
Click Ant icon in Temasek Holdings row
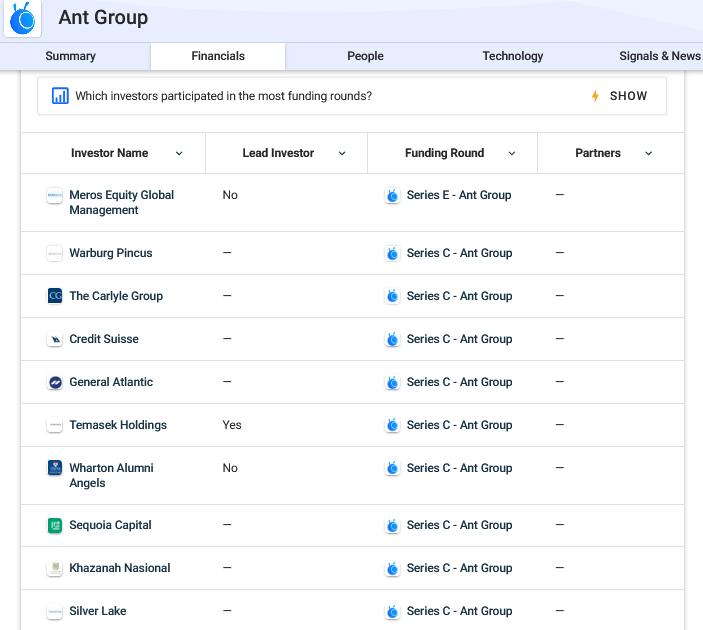[392, 426]
